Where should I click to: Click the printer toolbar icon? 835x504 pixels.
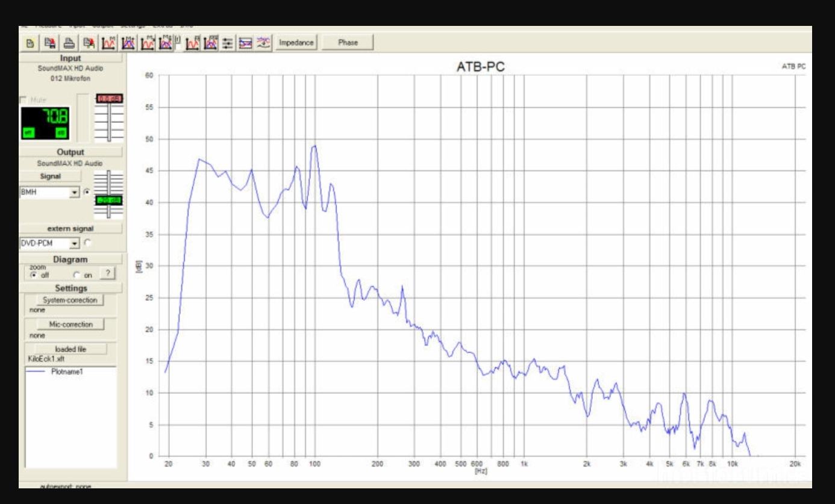tap(69, 43)
